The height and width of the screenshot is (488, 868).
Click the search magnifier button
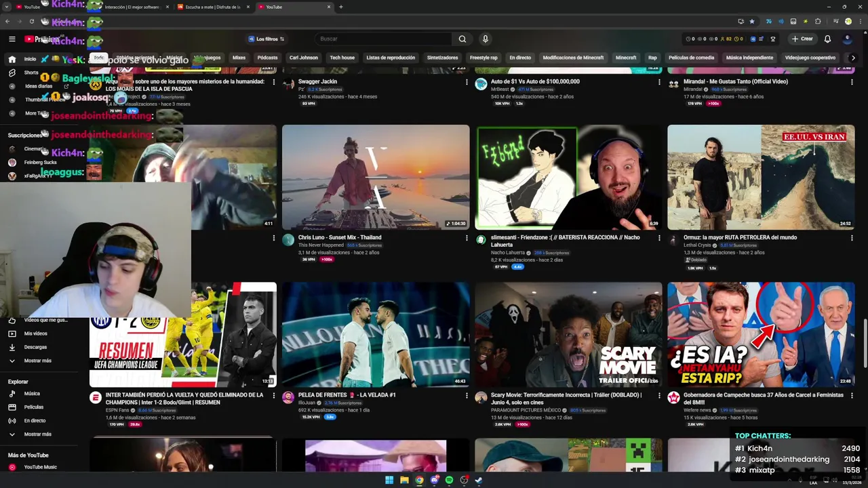pos(462,39)
